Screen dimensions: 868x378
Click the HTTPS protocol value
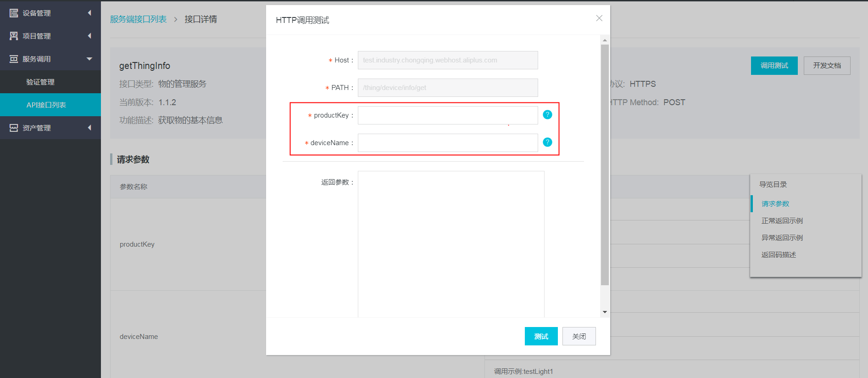(x=643, y=84)
